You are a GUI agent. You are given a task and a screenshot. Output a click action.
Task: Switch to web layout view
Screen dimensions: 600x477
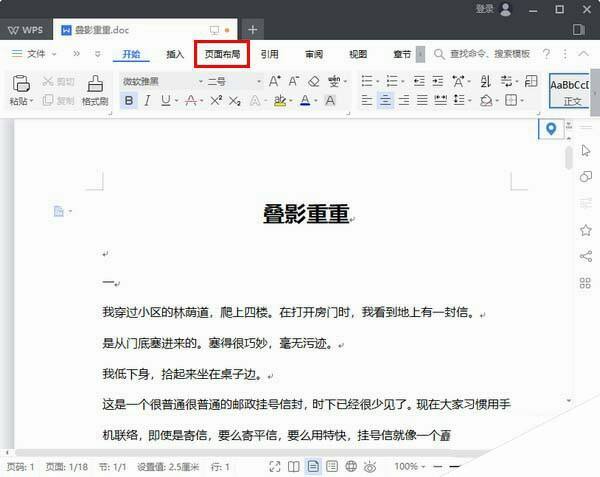pos(351,466)
